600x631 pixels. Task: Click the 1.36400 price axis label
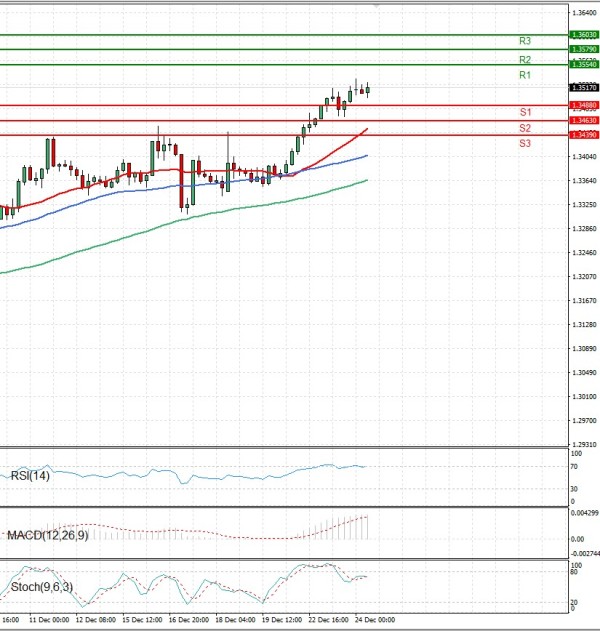584,13
